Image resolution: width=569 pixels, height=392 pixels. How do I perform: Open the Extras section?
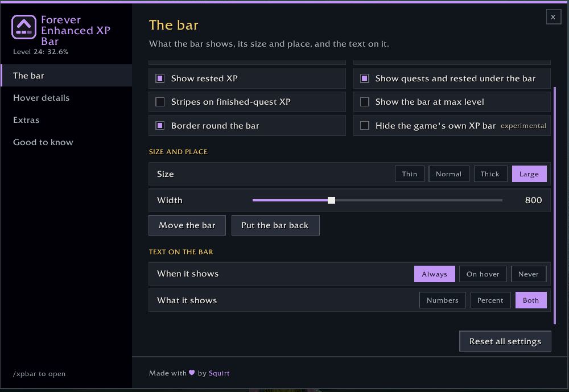point(67,120)
